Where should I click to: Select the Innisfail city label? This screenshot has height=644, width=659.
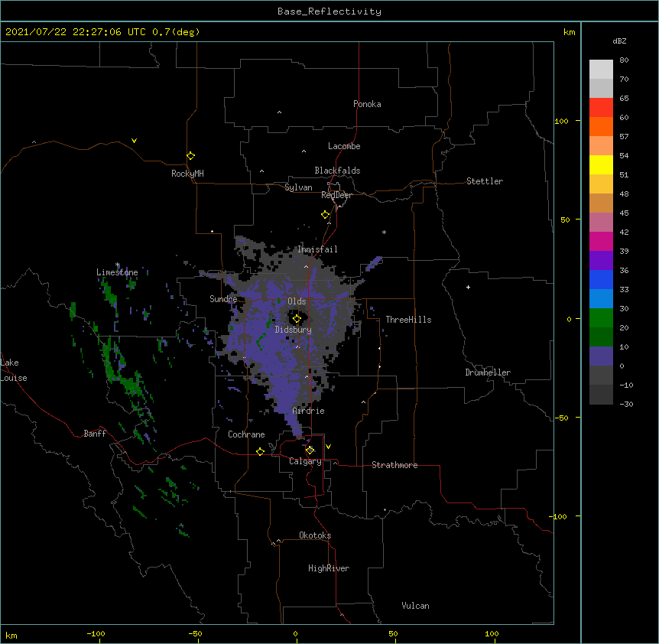click(317, 249)
